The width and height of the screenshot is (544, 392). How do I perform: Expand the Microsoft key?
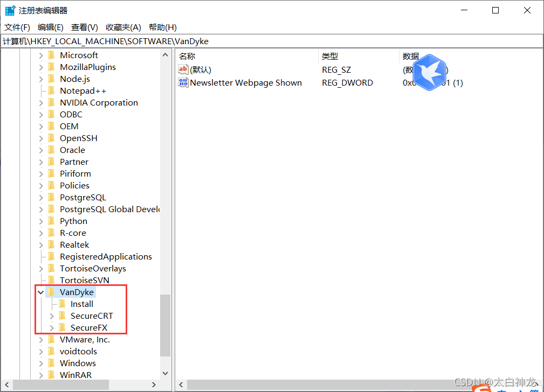[x=41, y=55]
